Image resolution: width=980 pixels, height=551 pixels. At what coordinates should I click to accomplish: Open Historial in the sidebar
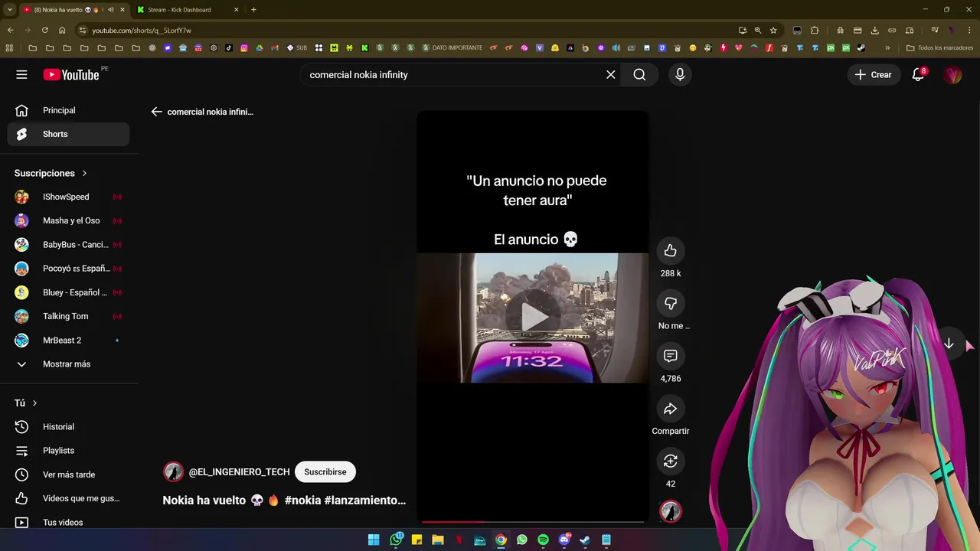(69, 426)
